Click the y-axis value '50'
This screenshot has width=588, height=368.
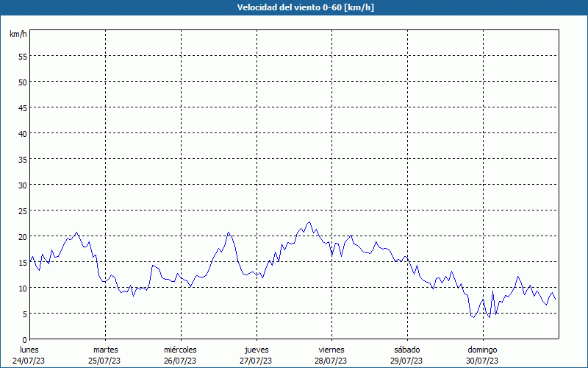tap(23, 82)
